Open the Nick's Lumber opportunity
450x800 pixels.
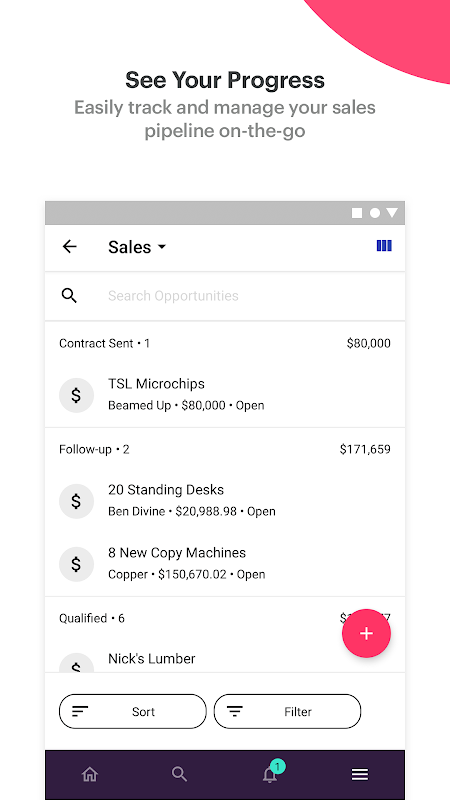[x=225, y=660]
